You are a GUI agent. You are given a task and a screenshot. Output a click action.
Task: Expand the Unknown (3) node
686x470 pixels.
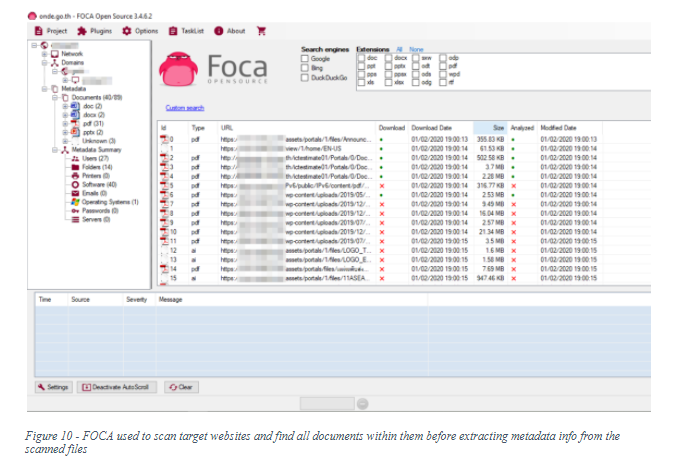(65, 141)
